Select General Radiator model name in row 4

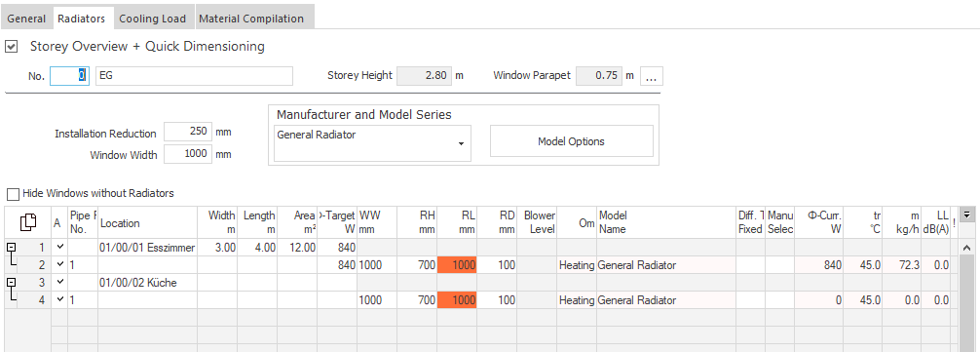pyautogui.click(x=665, y=300)
